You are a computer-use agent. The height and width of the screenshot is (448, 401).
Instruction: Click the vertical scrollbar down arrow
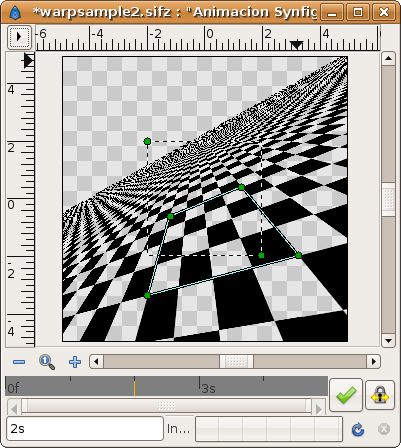(x=388, y=341)
